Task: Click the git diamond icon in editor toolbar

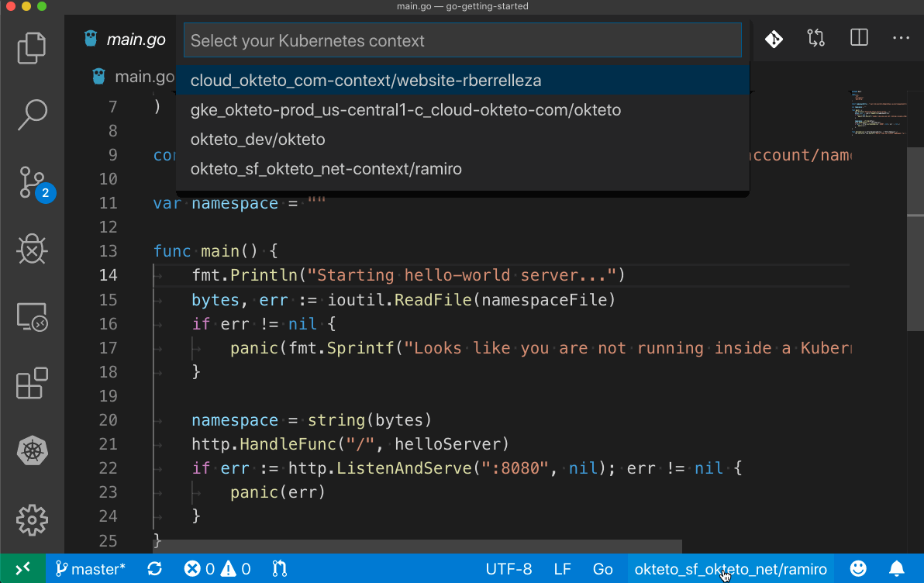Action: coord(774,39)
